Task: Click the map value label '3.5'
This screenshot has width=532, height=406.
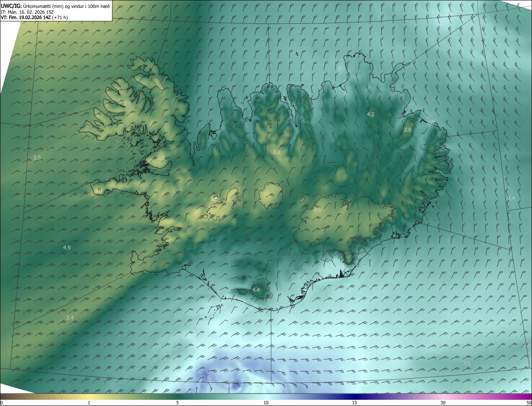Action: tap(37, 157)
